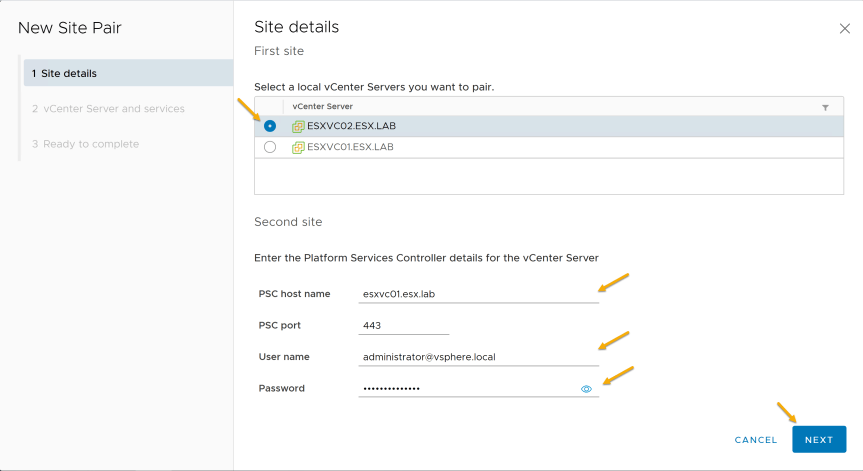
Task: Click the ESXVC01.ESX.LAB server name
Action: (x=350, y=147)
